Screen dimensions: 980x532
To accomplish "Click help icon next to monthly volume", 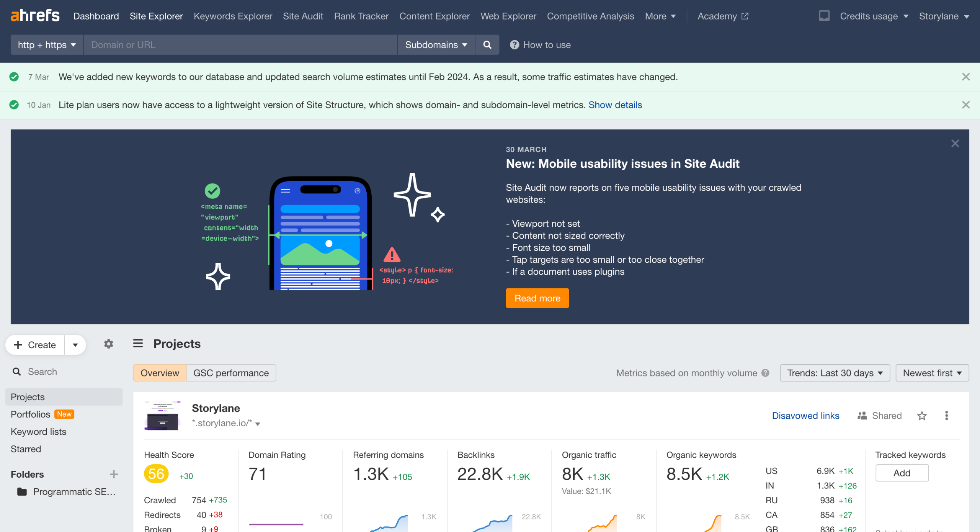I will pyautogui.click(x=765, y=373).
